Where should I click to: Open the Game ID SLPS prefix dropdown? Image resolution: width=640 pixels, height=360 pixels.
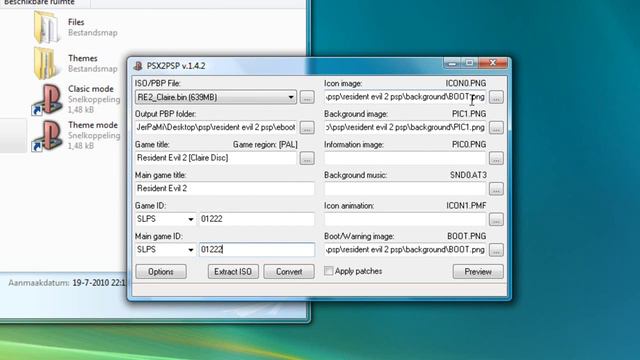coord(191,219)
